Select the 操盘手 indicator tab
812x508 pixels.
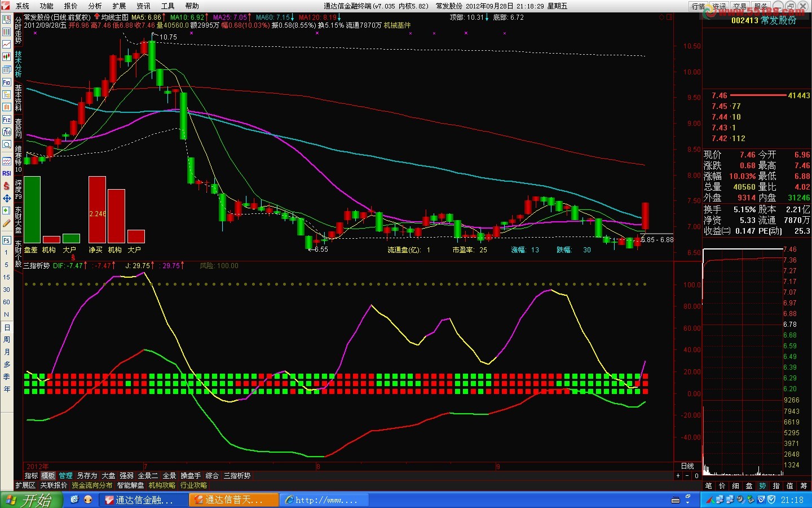click(191, 476)
